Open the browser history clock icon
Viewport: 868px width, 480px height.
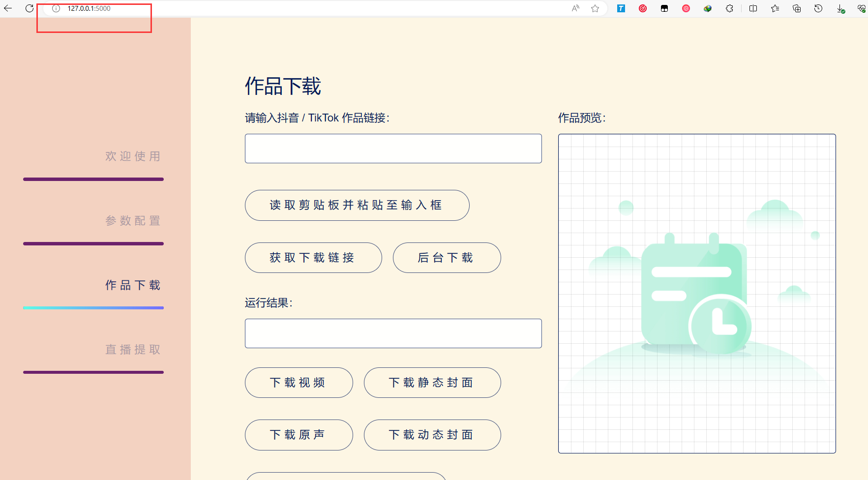[x=818, y=8]
